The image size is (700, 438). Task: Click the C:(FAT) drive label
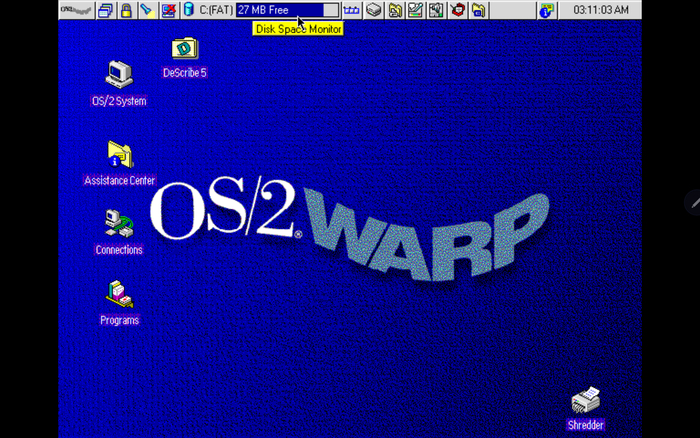tap(216, 10)
